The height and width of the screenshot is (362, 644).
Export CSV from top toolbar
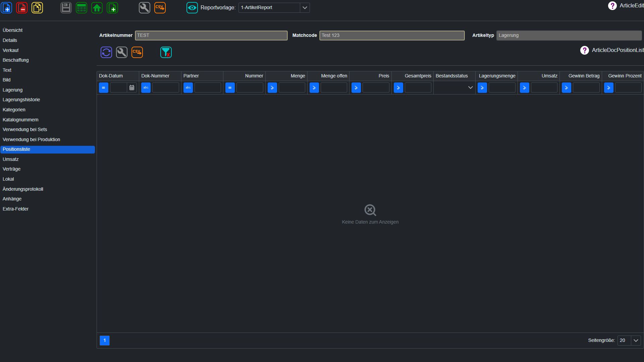click(160, 7)
